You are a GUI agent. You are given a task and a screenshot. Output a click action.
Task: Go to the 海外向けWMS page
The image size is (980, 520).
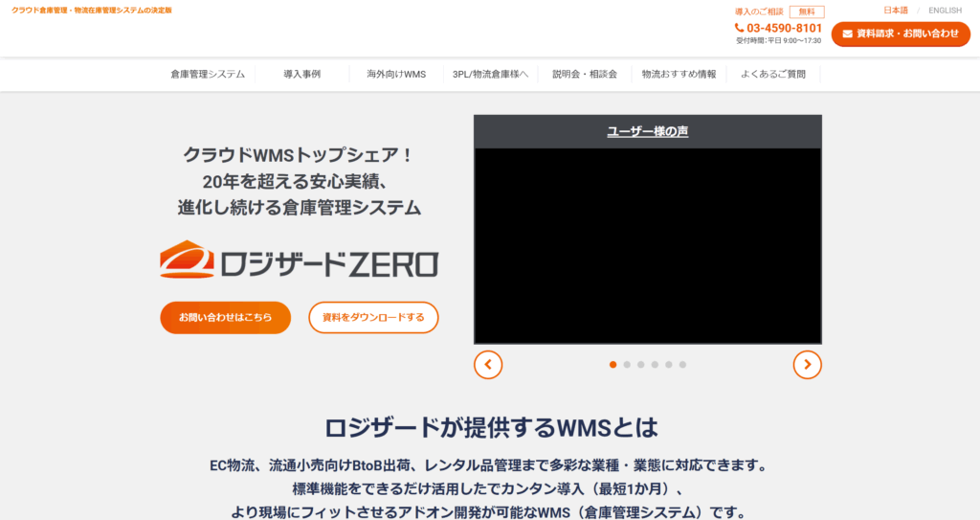[396, 74]
